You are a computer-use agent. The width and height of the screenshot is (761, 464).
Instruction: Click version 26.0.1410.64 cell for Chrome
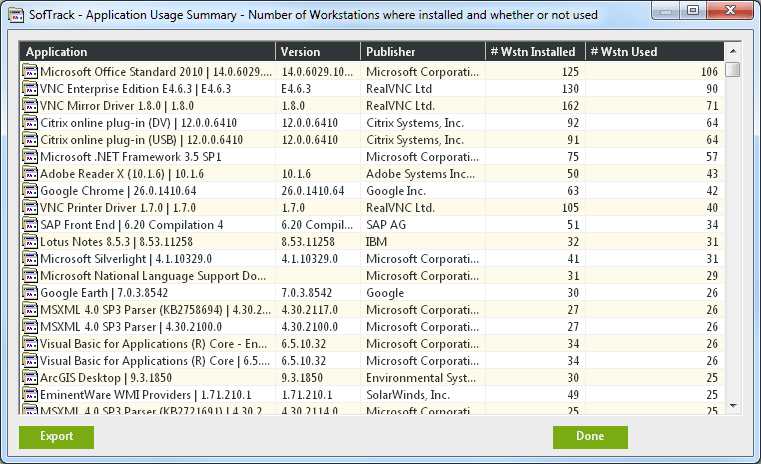pos(313,191)
